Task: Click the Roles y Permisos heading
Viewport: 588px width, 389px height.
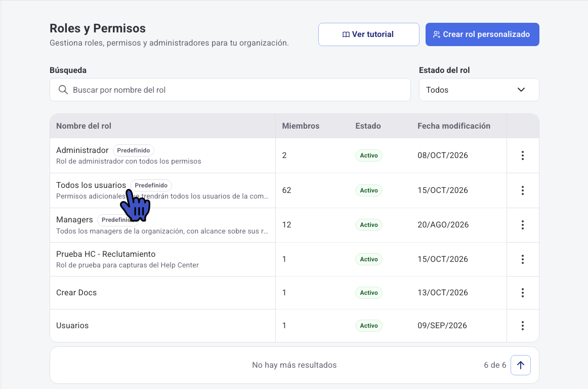Action: pyautogui.click(x=98, y=28)
